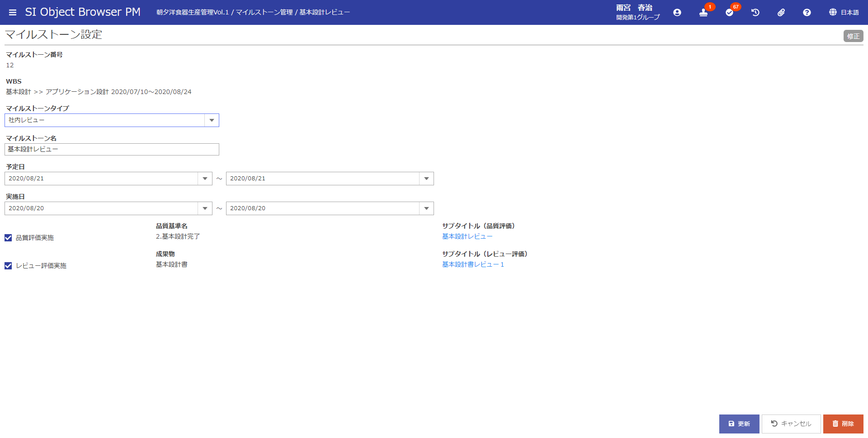
Task: Click the 更新 save button
Action: (x=739, y=424)
